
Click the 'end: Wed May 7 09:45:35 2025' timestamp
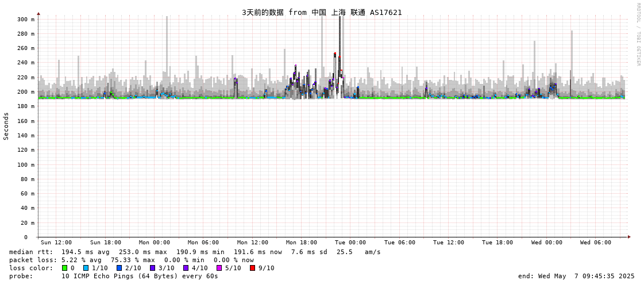coord(576,276)
